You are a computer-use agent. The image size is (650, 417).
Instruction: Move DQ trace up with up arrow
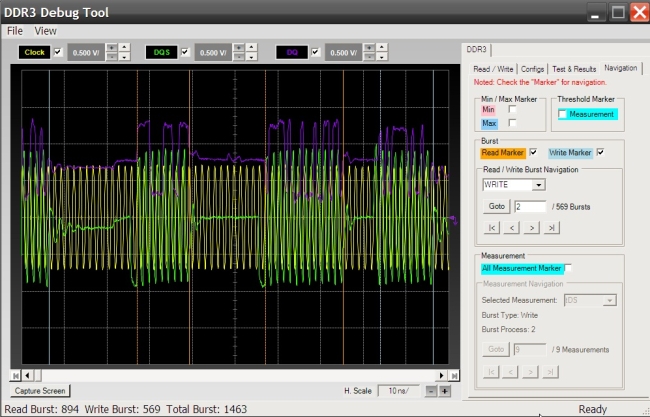[x=381, y=48]
